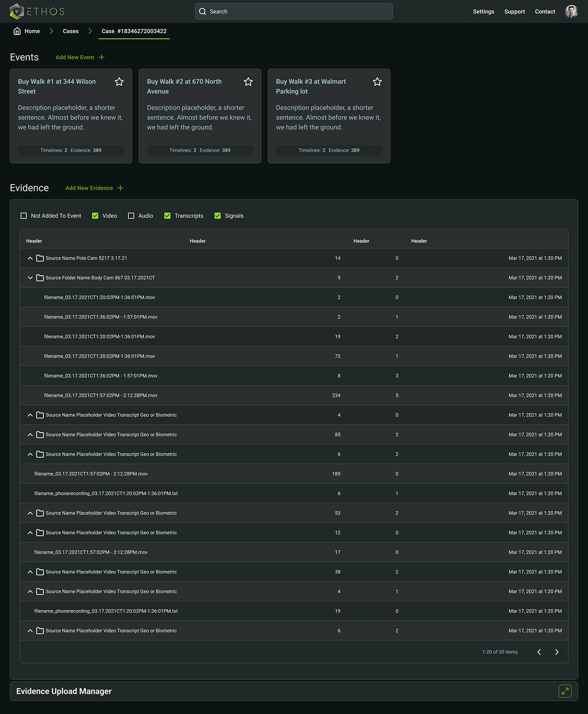Toggle chevron of placeholder row with count 4, 0
The height and width of the screenshot is (714, 588).
(30, 415)
